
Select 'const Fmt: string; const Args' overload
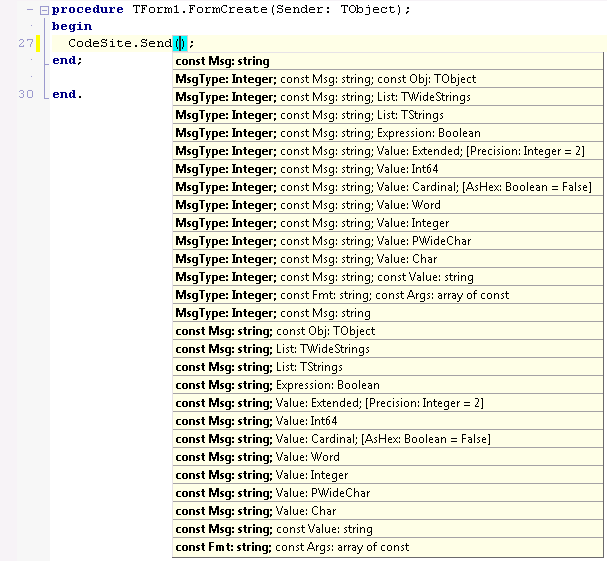[388, 547]
